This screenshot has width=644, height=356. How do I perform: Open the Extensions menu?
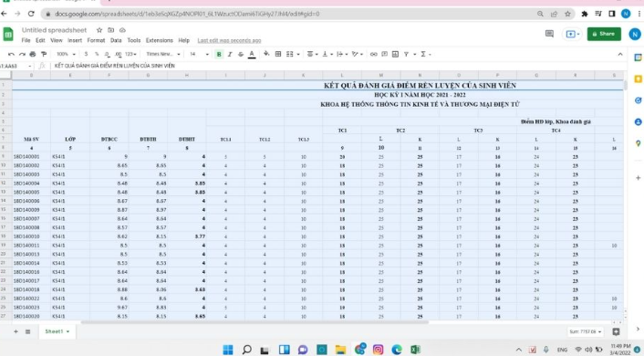tap(160, 40)
